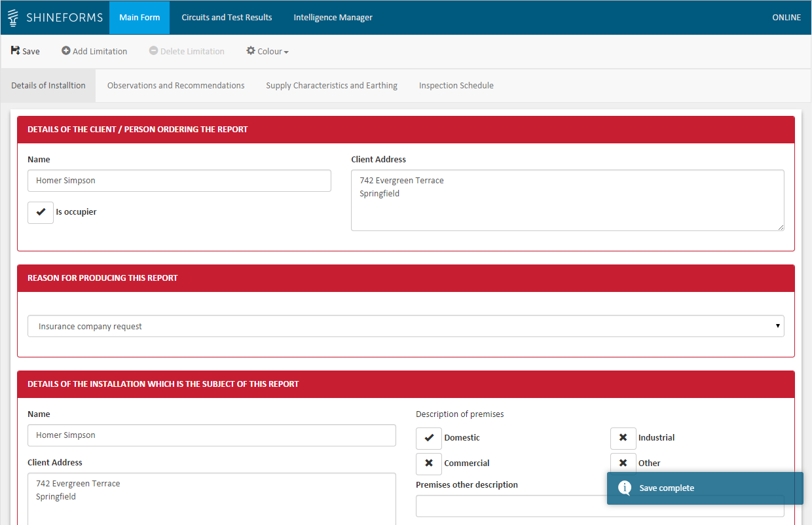Viewport: 812px width, 525px height.
Task: Tick the Industrial premises checkbox
Action: pyautogui.click(x=623, y=438)
